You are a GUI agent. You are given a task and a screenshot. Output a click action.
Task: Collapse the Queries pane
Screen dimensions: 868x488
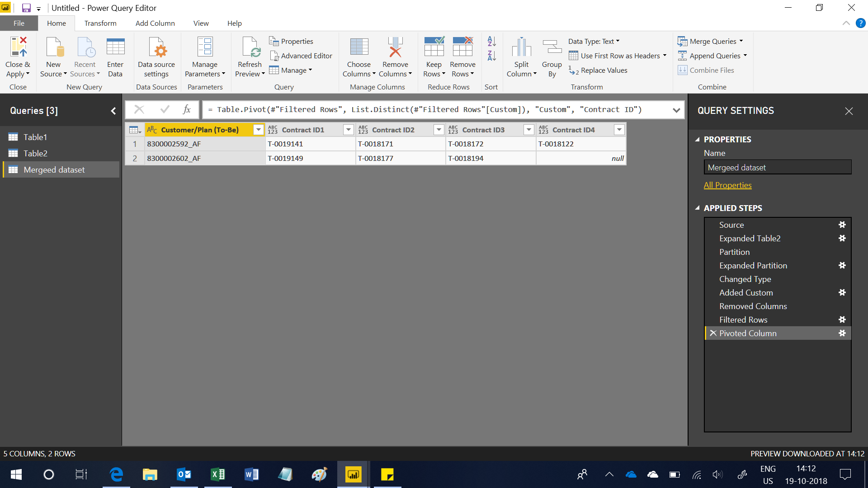point(113,111)
